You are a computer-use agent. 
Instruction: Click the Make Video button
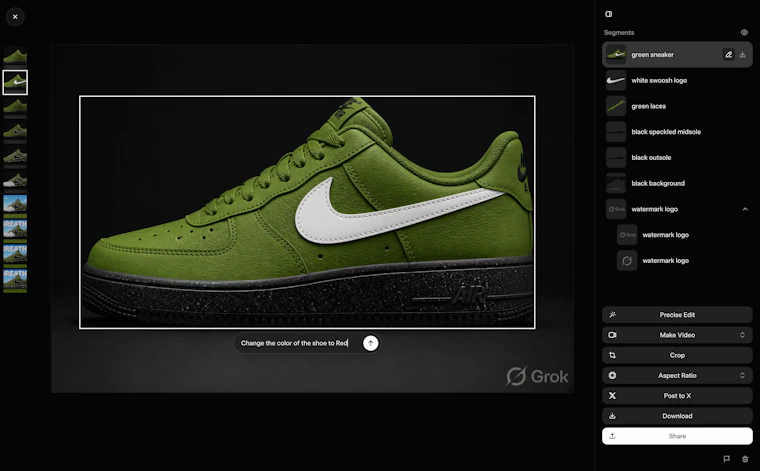coord(677,335)
